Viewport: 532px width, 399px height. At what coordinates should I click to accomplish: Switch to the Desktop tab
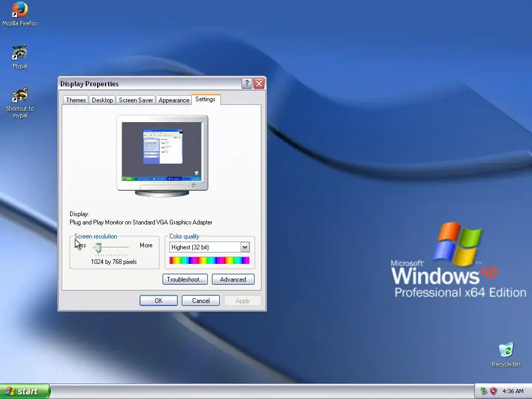click(x=102, y=100)
